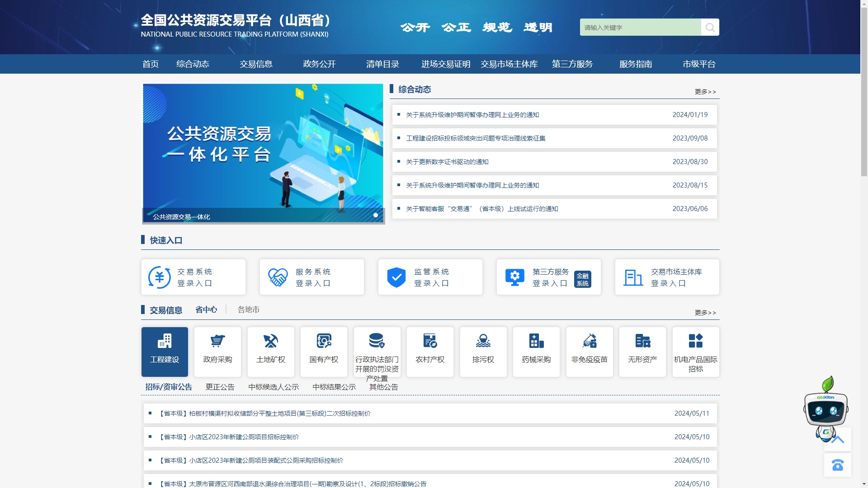868x488 pixels.
Task: Switch to the 中标候选人公示 tab
Action: (274, 387)
